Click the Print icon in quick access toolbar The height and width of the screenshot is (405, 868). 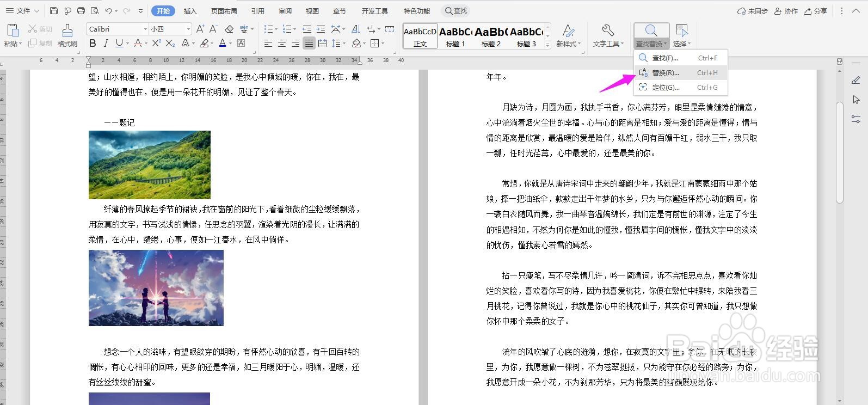[x=81, y=11]
